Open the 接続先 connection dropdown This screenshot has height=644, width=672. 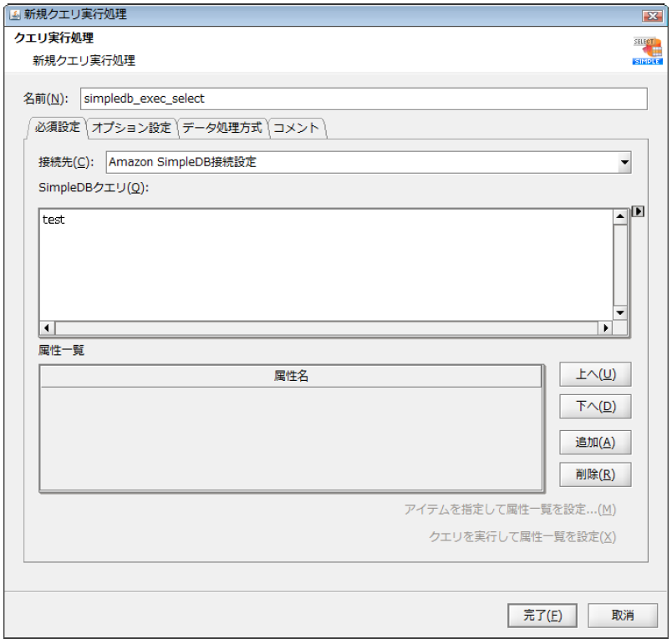point(626,162)
